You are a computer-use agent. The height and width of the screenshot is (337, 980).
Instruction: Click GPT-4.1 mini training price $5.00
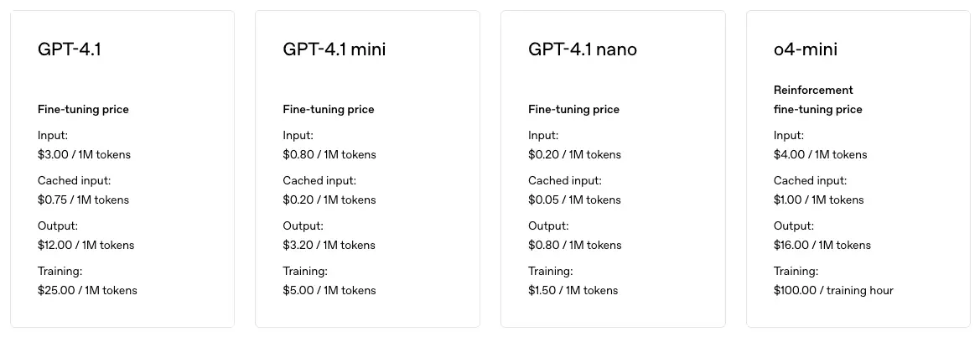(x=329, y=290)
